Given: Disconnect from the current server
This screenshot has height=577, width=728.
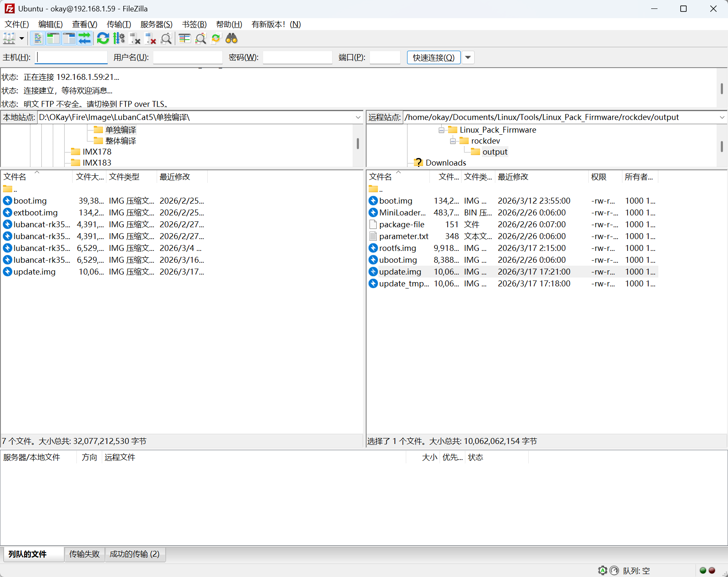Looking at the screenshot, I should (150, 39).
